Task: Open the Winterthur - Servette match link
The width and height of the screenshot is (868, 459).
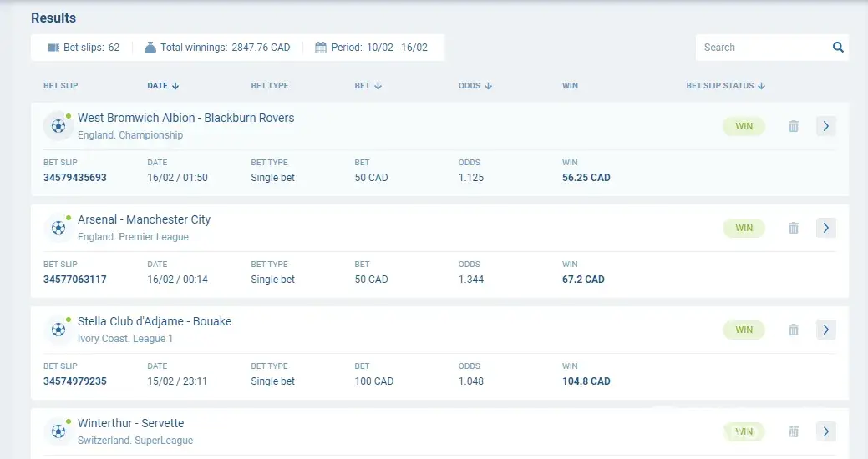Action: pyautogui.click(x=130, y=423)
